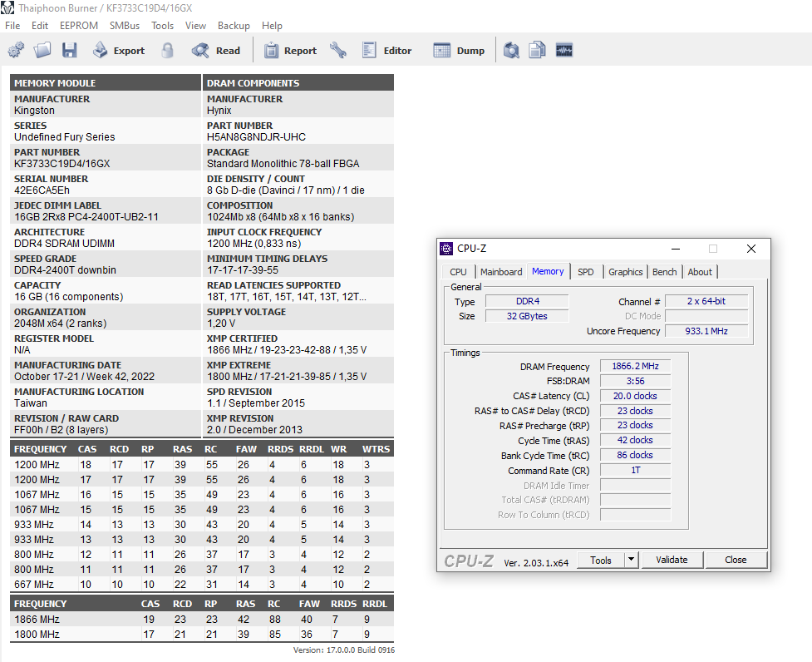The height and width of the screenshot is (662, 812).
Task: Click the DRAM manufacturer name Hynix
Action: pyautogui.click(x=219, y=111)
